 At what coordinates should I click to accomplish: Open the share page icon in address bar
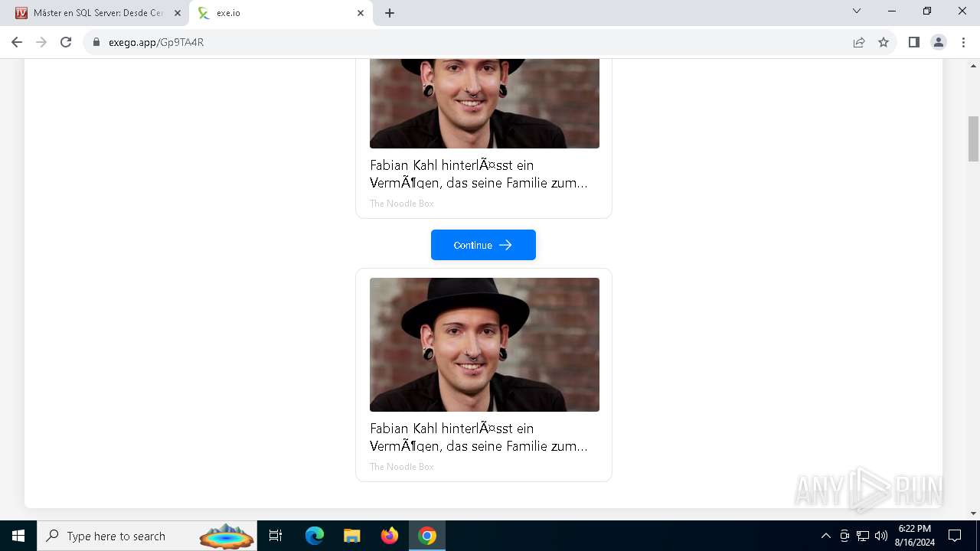click(859, 42)
